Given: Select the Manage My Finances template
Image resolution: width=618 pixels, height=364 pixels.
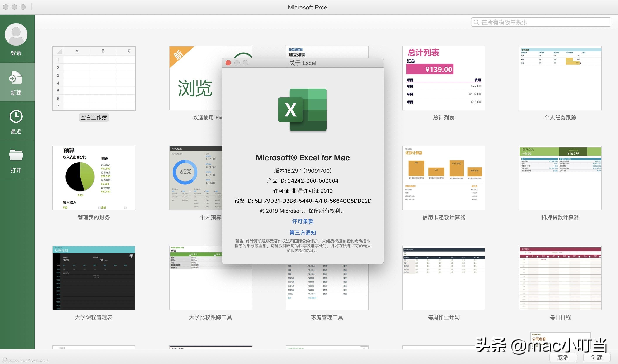Looking at the screenshot, I should (94, 178).
